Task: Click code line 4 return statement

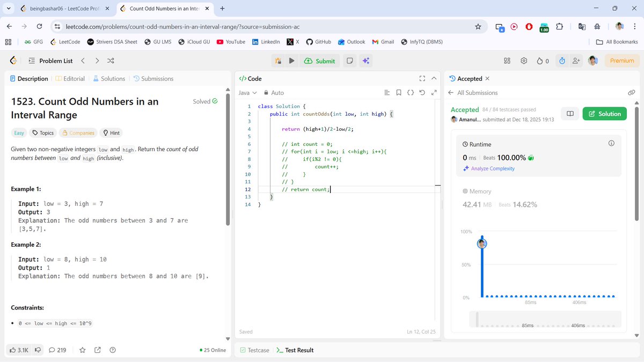Action: [x=317, y=129]
